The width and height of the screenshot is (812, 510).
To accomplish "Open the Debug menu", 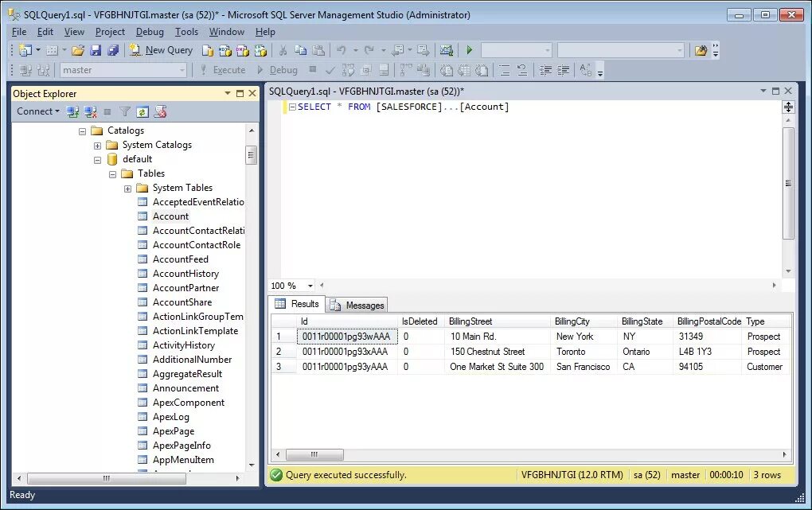I will point(150,32).
